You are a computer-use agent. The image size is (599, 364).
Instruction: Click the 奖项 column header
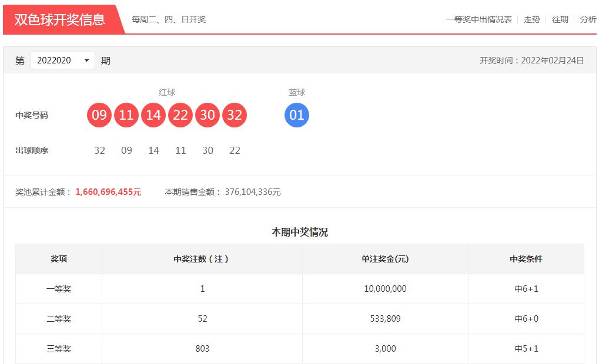[x=59, y=259]
